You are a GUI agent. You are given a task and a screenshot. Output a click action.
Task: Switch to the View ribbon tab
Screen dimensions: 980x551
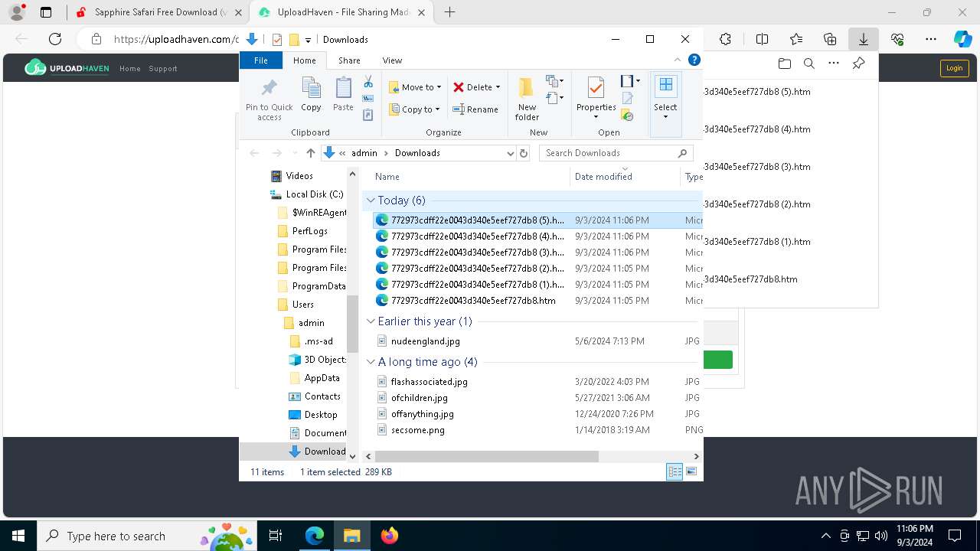pos(392,60)
